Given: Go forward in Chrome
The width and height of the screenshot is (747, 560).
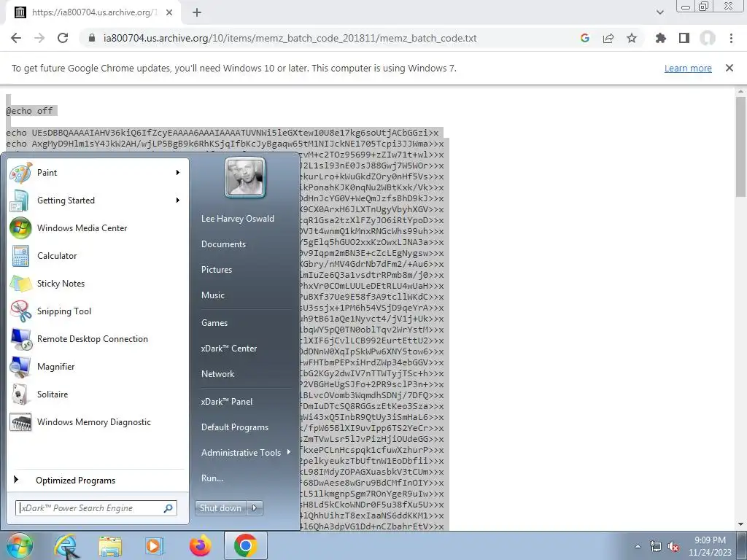Looking at the screenshot, I should pyautogui.click(x=39, y=38).
